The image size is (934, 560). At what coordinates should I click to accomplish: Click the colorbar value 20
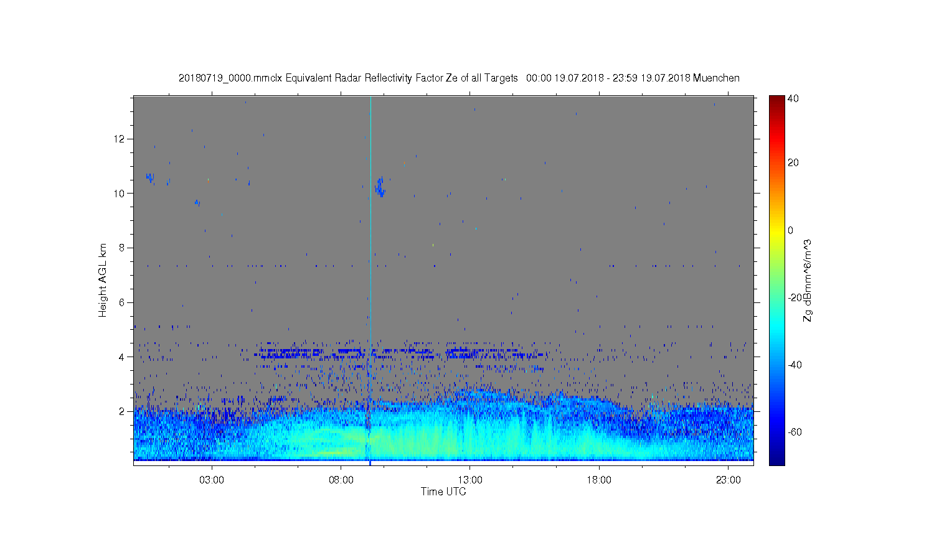pos(793,163)
